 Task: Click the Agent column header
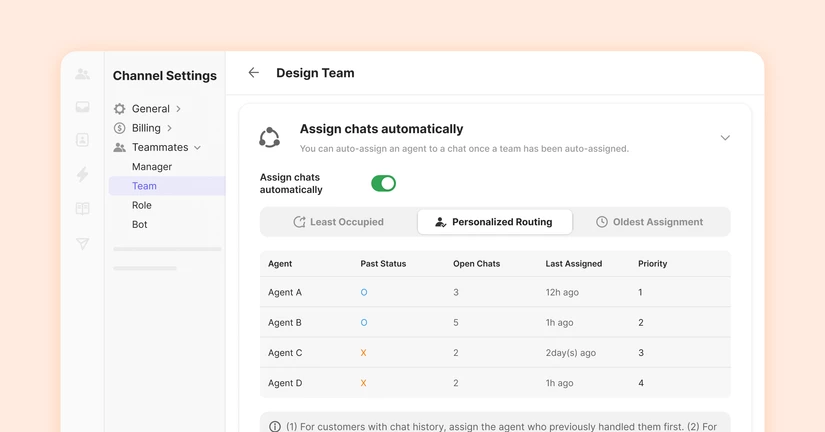[x=280, y=264]
